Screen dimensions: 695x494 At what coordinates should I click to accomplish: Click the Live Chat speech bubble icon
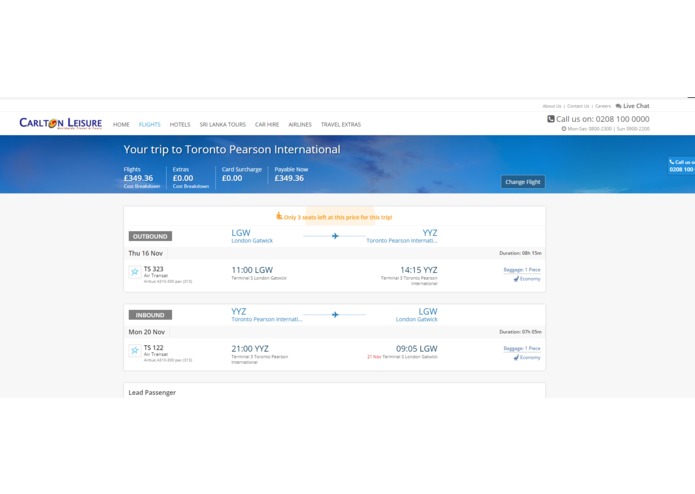(x=618, y=106)
